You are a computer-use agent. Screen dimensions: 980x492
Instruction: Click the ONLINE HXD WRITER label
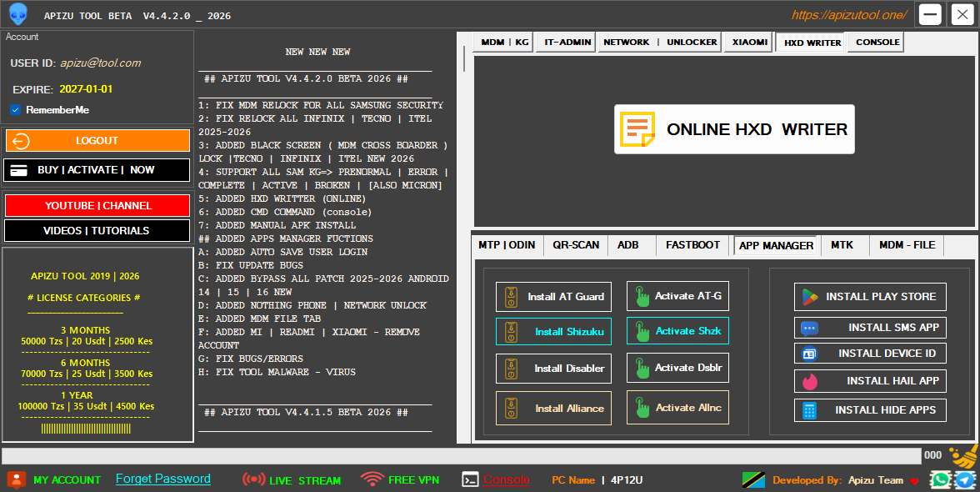click(757, 129)
